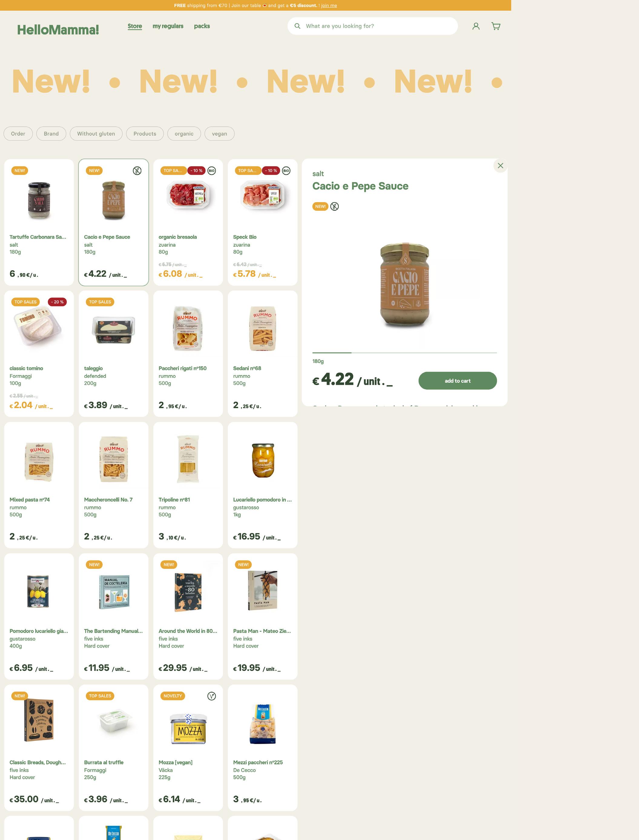Open the my regulars menu item
This screenshot has height=840, width=639.
click(x=168, y=26)
